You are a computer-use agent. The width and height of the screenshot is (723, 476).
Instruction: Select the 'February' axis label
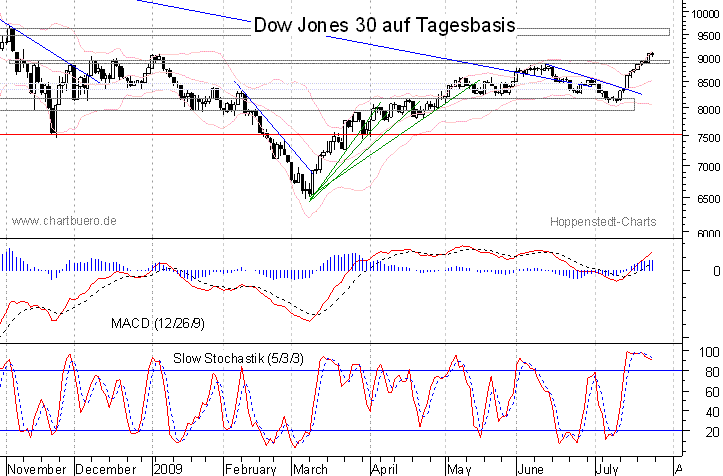pos(250,470)
